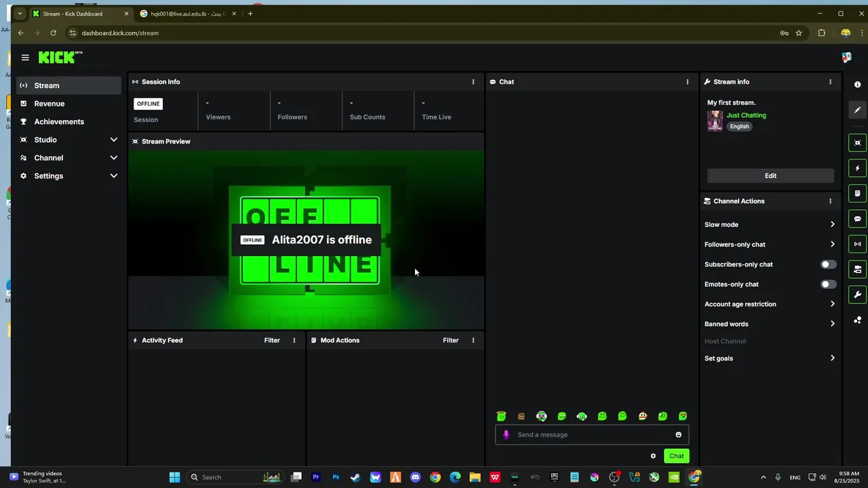Reload the page in browser toolbar

point(53,33)
